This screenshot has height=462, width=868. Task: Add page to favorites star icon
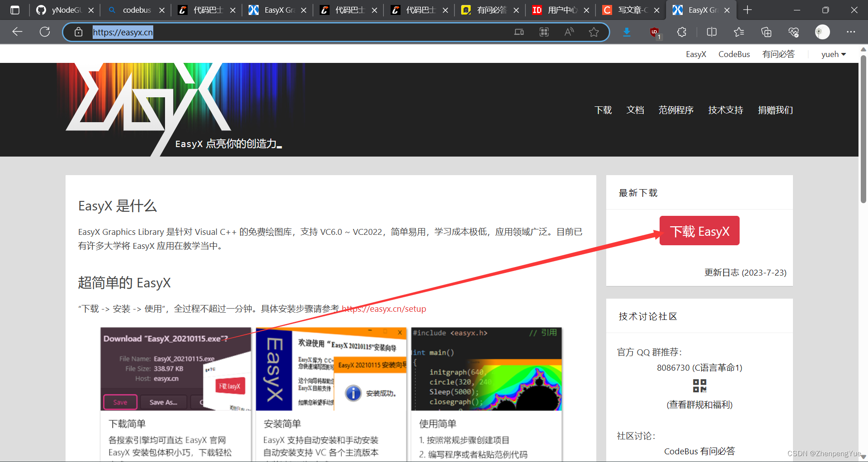pyautogui.click(x=594, y=32)
